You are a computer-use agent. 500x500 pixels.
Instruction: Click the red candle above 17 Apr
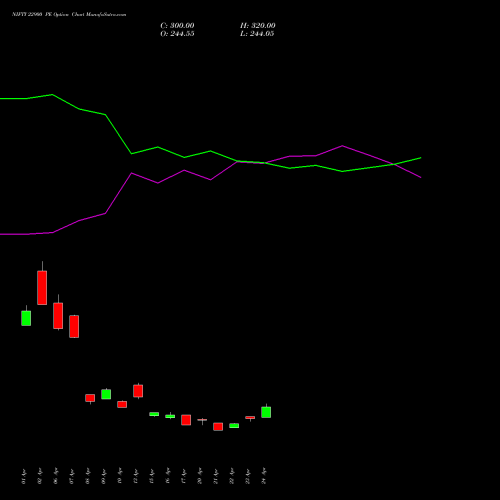pyautogui.click(x=186, y=420)
